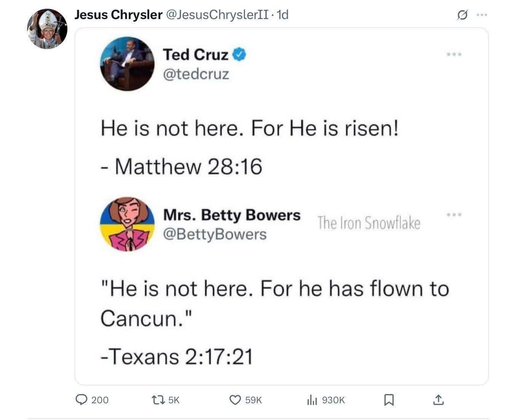This screenshot has height=420, width=528.
Task: Retweet the post using repost icon
Action: tap(156, 399)
